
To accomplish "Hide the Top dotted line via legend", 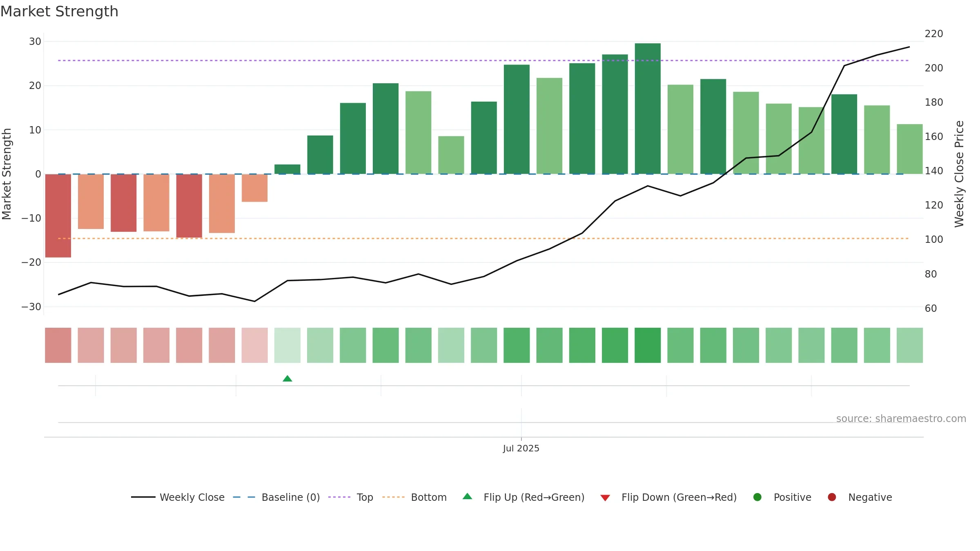I will (351, 497).
